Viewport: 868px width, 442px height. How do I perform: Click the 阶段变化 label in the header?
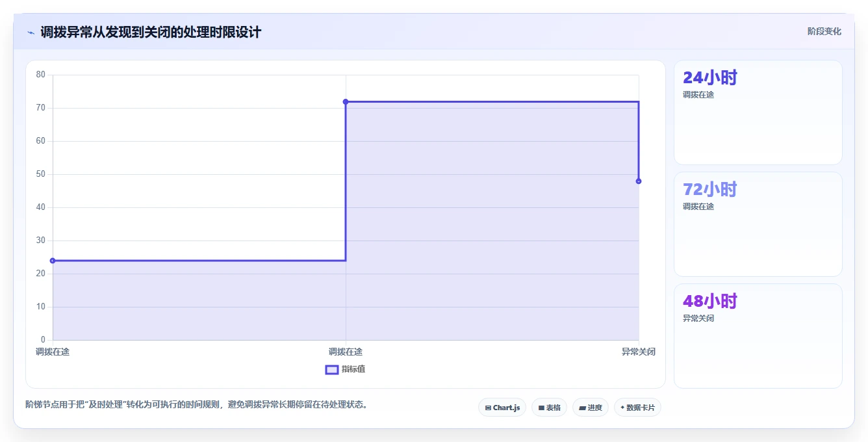click(x=824, y=31)
